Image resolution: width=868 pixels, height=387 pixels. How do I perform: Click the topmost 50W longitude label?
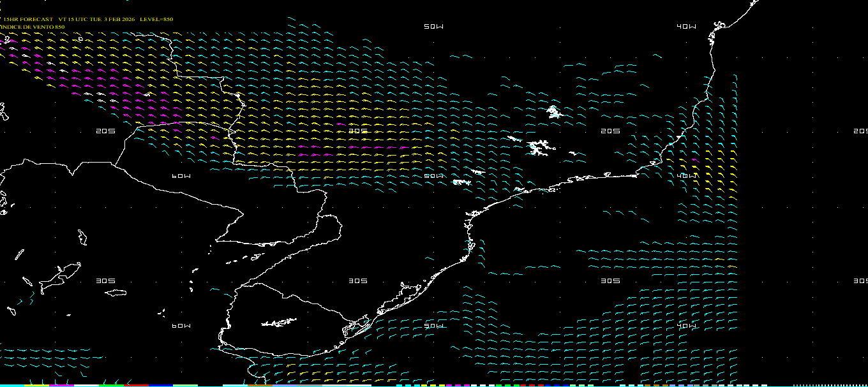click(433, 27)
